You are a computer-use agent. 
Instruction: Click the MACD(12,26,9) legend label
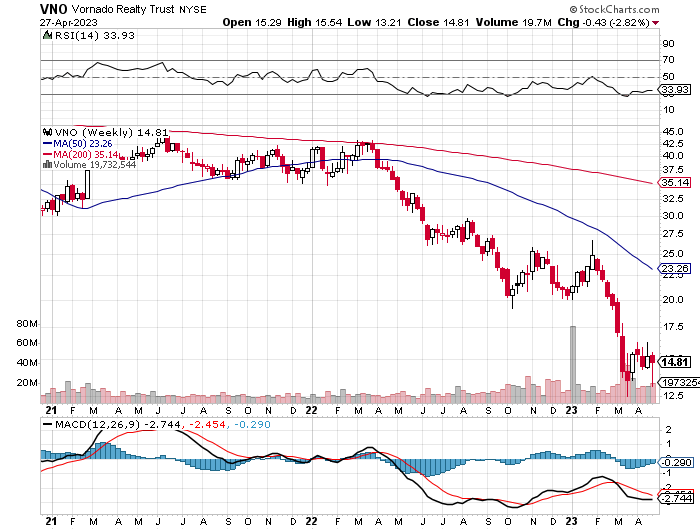pyautogui.click(x=97, y=425)
